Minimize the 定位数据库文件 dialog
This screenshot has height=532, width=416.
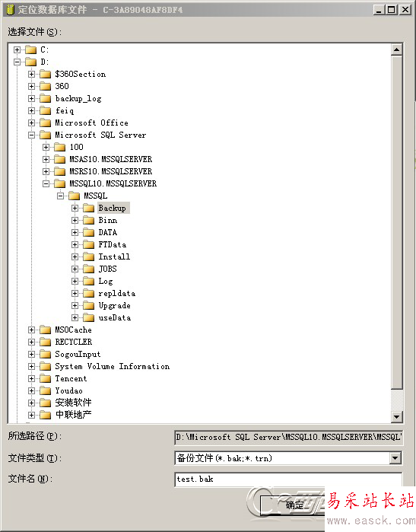[x=379, y=10]
